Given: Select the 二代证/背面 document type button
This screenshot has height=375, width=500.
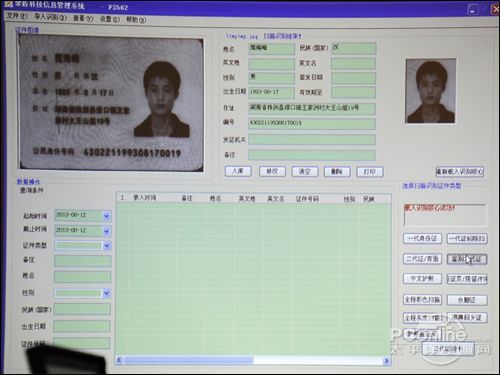Looking at the screenshot, I should click(422, 259).
